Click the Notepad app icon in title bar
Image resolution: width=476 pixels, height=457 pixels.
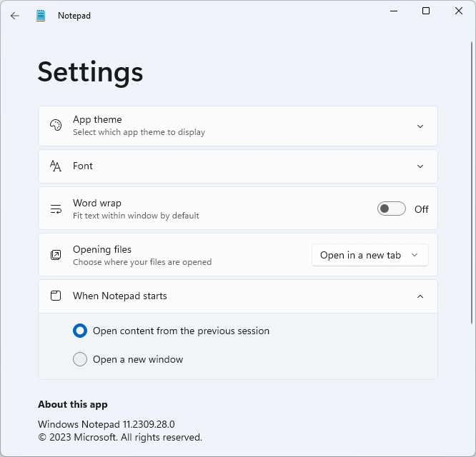tap(40, 16)
